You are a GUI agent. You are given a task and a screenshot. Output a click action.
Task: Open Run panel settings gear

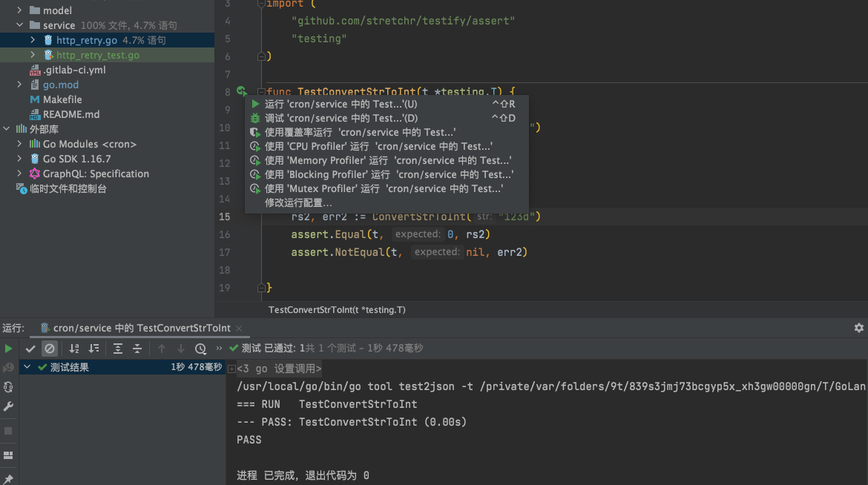(x=859, y=328)
